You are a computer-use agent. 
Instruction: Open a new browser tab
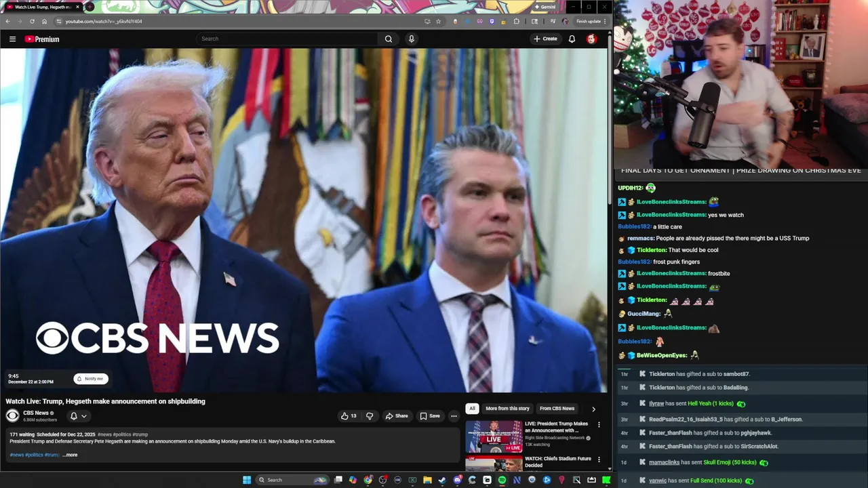(x=90, y=7)
